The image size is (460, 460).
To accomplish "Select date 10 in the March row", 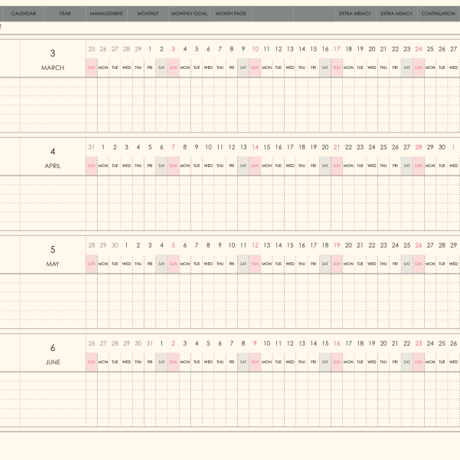I will [255, 49].
